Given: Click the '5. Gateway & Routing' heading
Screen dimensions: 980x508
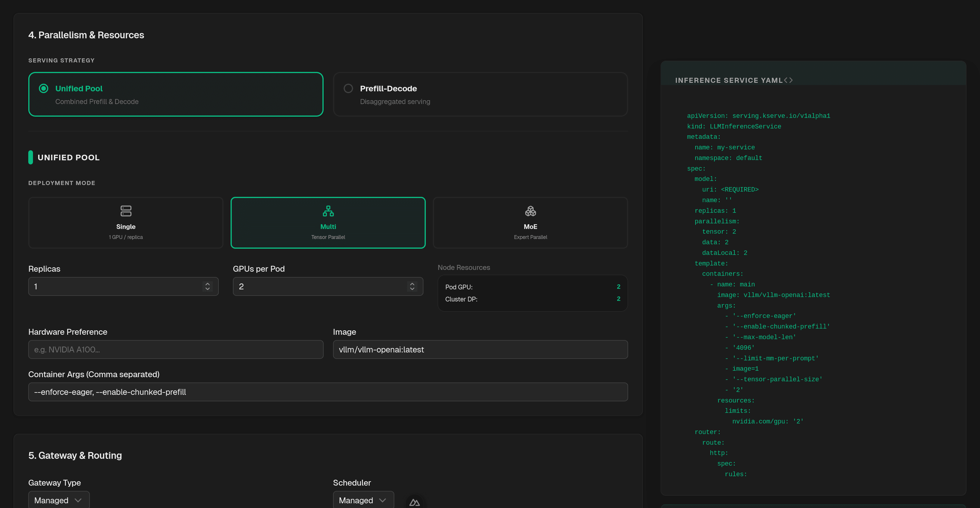Looking at the screenshot, I should 75,456.
